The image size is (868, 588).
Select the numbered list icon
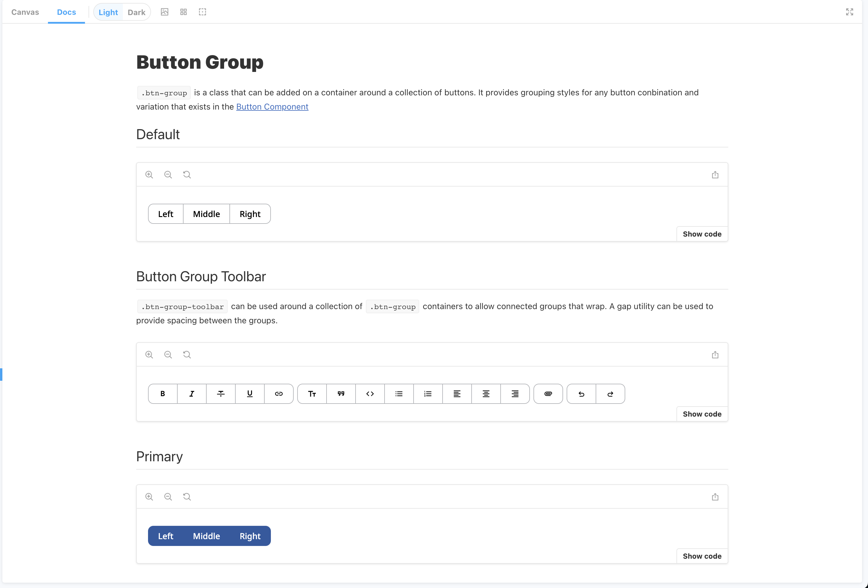click(x=428, y=394)
